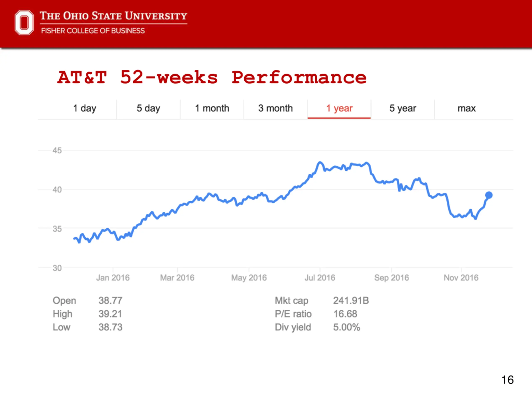Click the AT&T 52-weeks Performance title
The width and height of the screenshot is (532, 399).
point(212,78)
